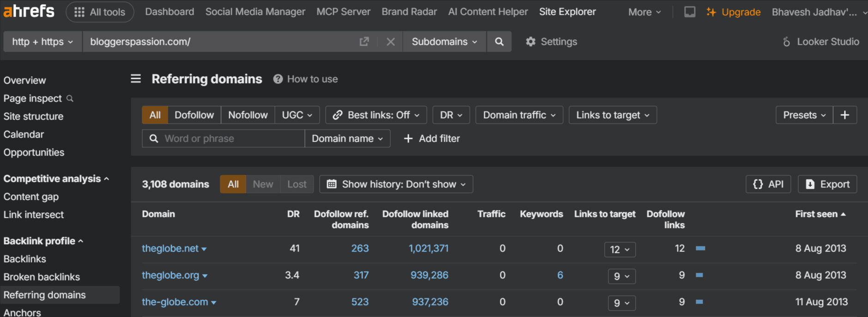This screenshot has height=317, width=868.
Task: Open Broken backlinks report
Action: point(42,277)
